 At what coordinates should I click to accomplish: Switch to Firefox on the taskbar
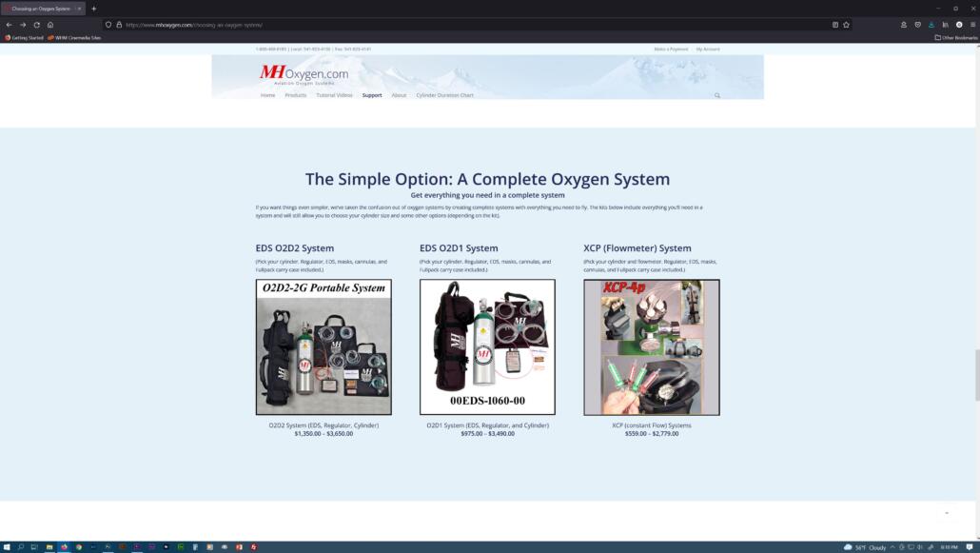[64, 547]
